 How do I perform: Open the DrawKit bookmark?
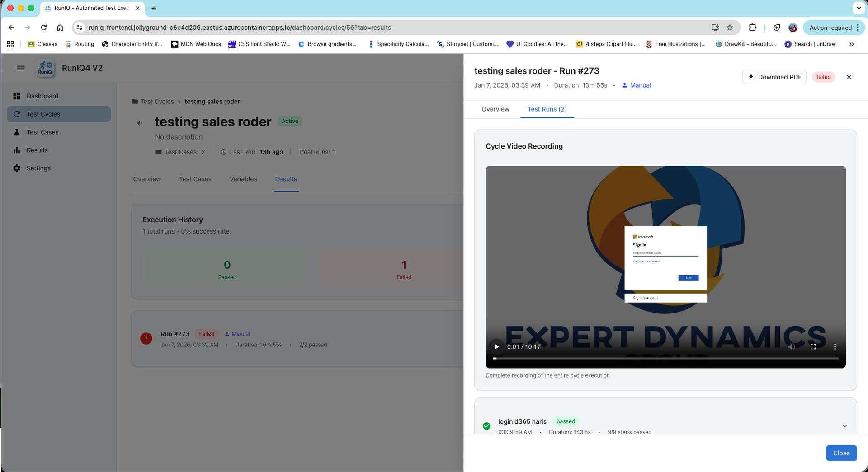745,44
